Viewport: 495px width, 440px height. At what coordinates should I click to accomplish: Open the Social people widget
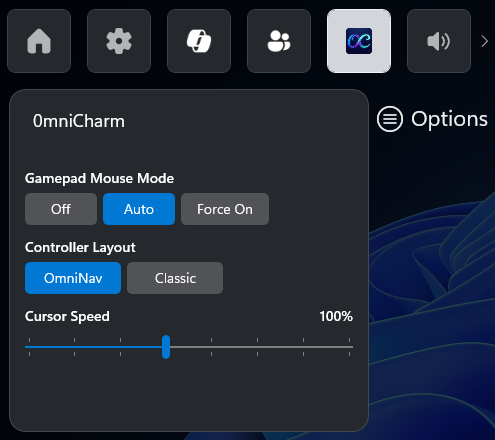pos(279,41)
